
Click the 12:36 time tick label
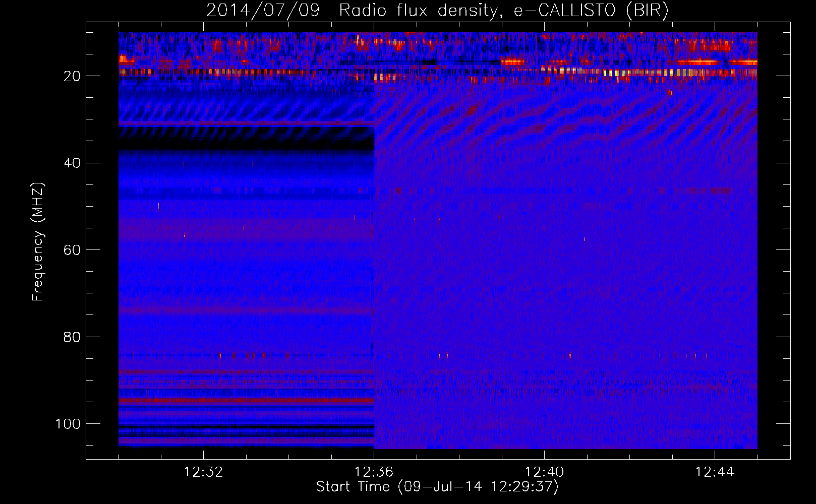pyautogui.click(x=374, y=472)
